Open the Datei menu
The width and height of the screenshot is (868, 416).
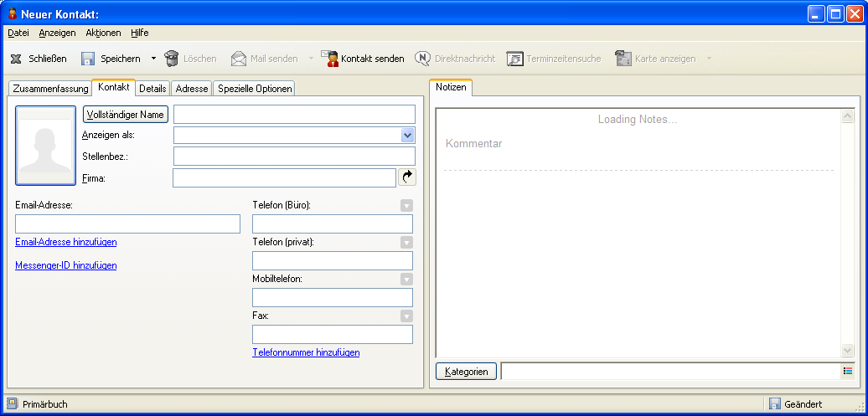click(18, 33)
